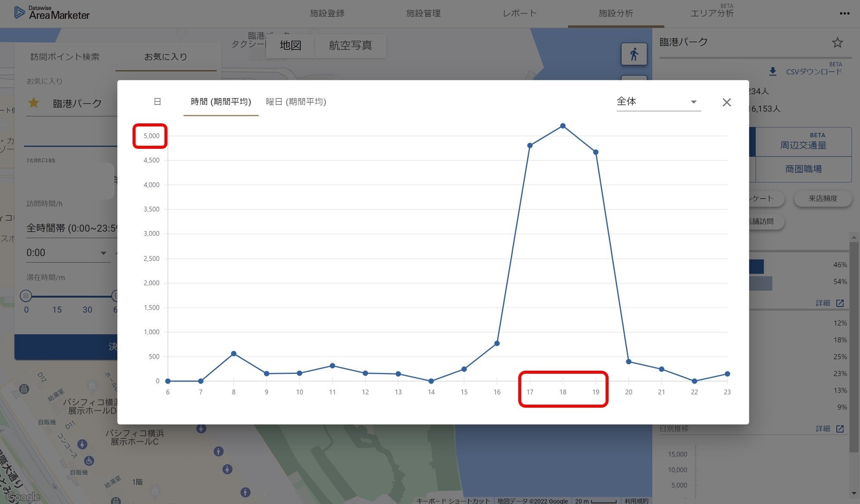
Task: Click the Datawise AreaMarketer logo
Action: coord(52,12)
